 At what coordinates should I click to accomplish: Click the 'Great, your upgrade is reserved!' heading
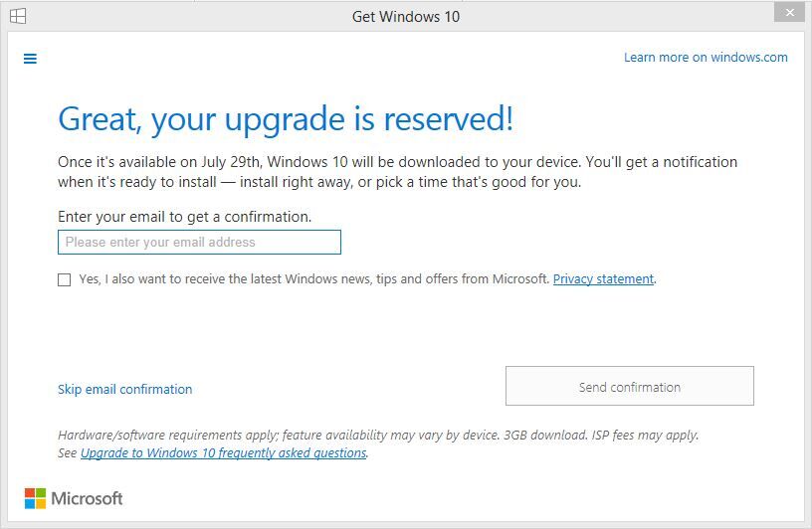pyautogui.click(x=286, y=119)
